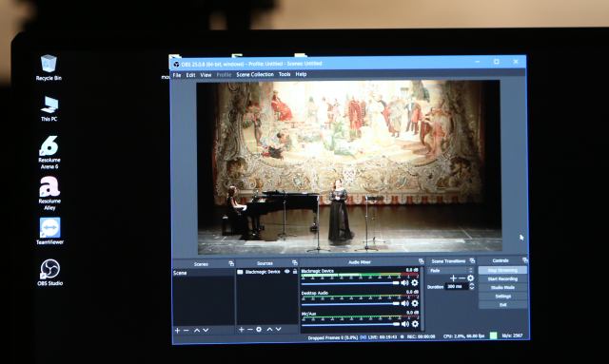
Task: Open the Help menu
Action: (301, 74)
